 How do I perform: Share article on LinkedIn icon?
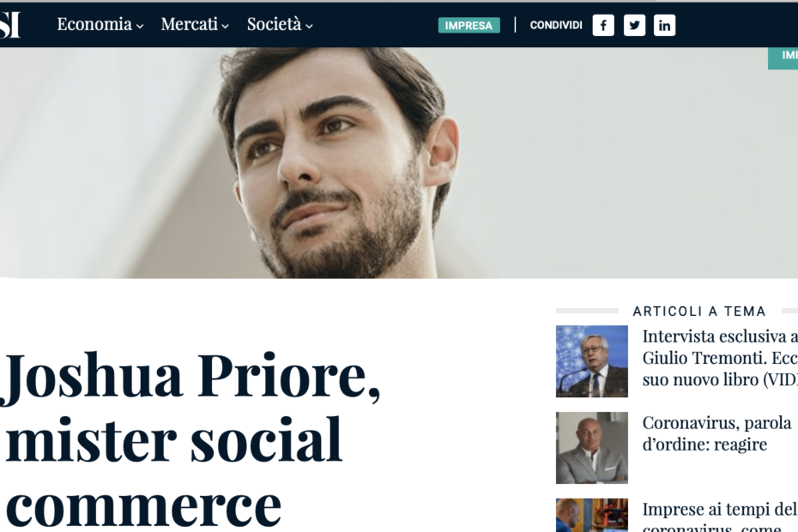[664, 26]
